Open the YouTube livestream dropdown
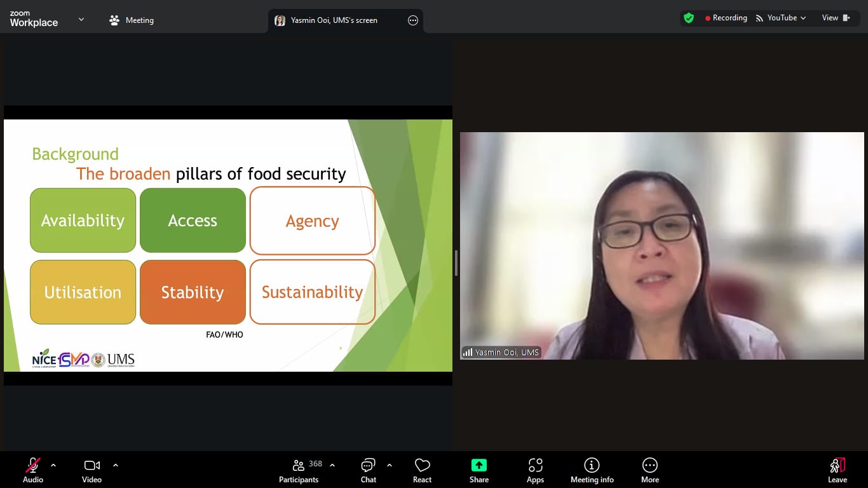This screenshot has width=868, height=488. tap(781, 18)
